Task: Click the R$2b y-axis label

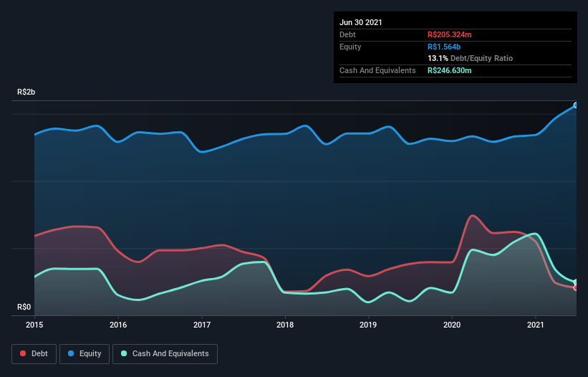Action: click(x=26, y=92)
